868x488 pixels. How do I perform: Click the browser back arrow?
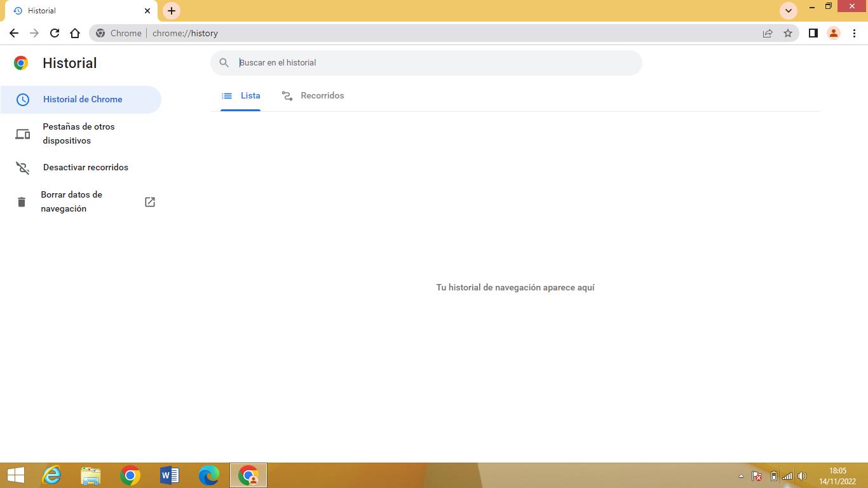click(14, 33)
